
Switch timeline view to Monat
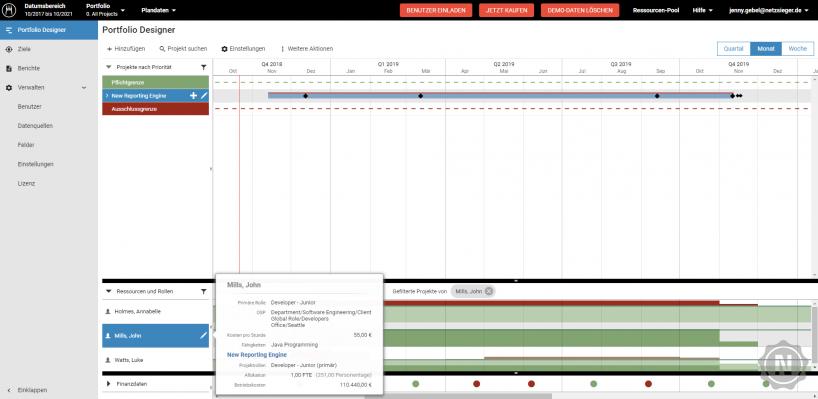tap(766, 49)
